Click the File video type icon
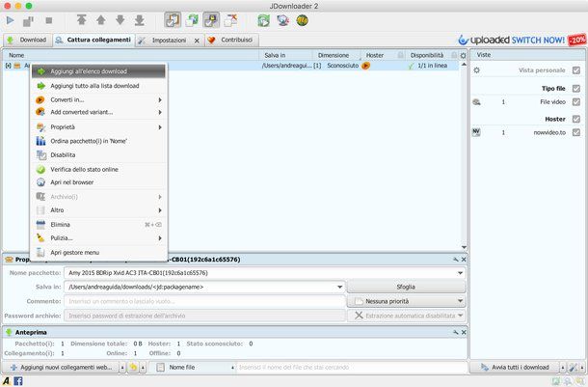 coord(476,102)
